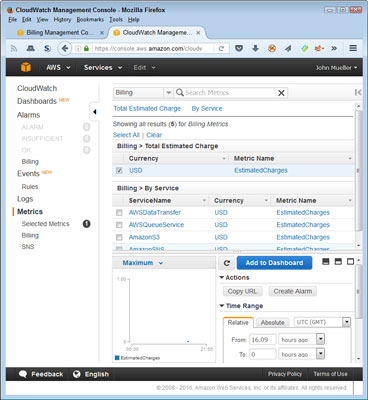Click the From hours input field
The height and width of the screenshot is (400, 368).
[263, 340]
